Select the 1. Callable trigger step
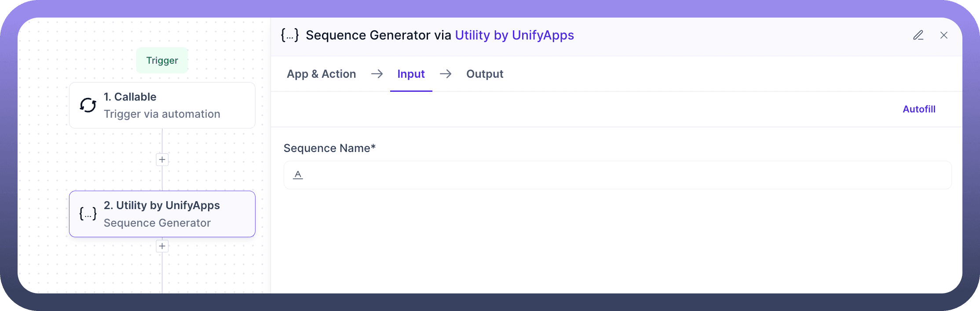The height and width of the screenshot is (311, 980). coord(162,105)
